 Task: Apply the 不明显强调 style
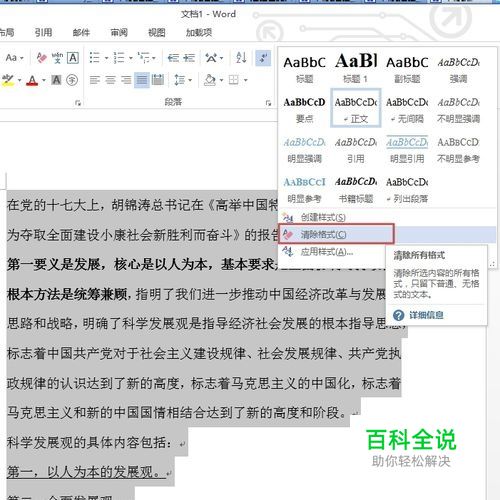(x=459, y=109)
